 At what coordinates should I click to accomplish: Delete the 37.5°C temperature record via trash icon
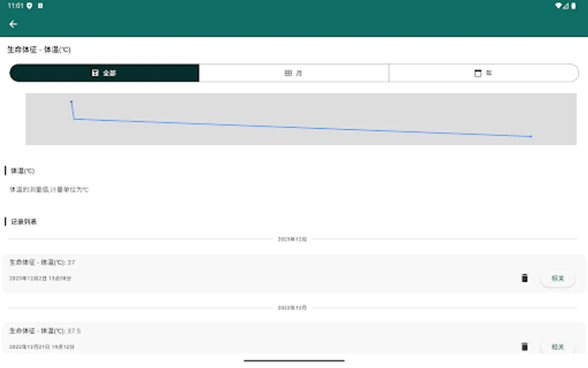coord(525,346)
